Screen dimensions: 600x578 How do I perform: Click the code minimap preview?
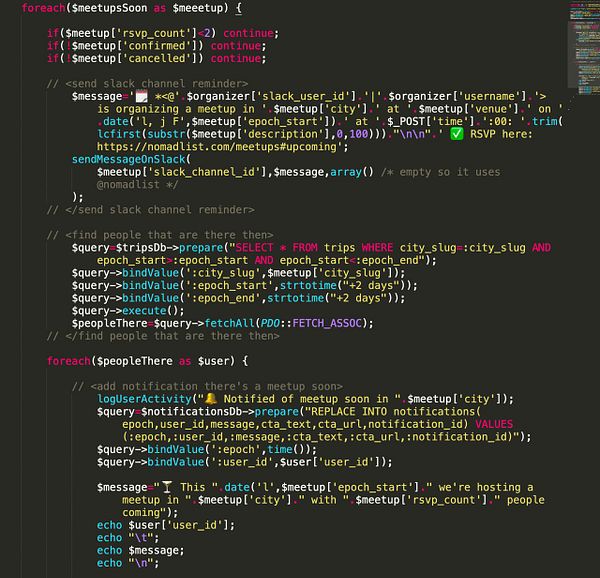[584, 48]
